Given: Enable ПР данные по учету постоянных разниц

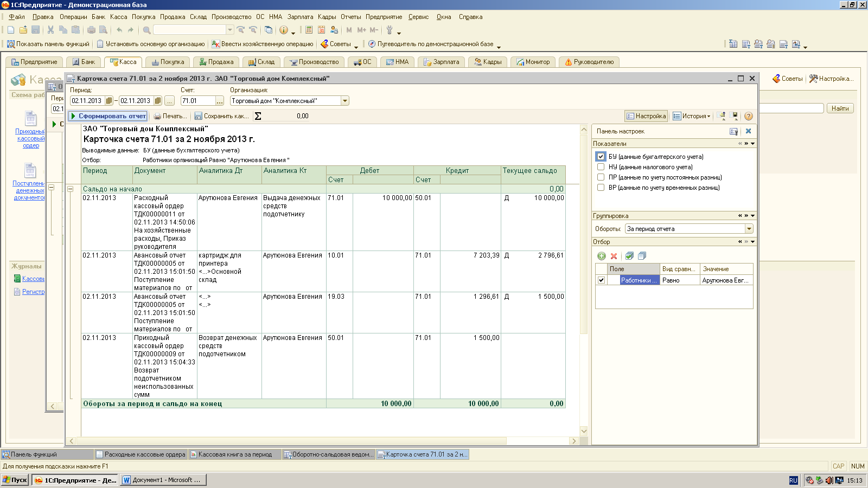Looking at the screenshot, I should [601, 177].
